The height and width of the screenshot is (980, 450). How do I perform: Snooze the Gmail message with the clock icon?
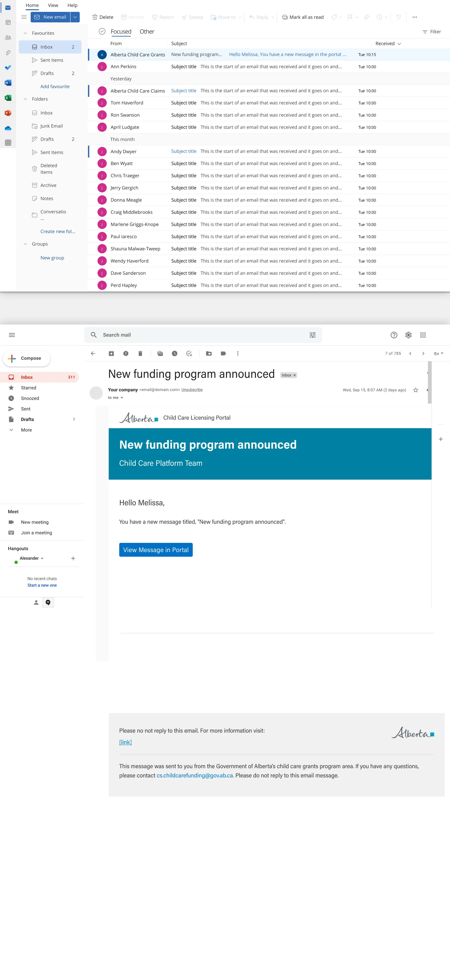click(x=175, y=353)
